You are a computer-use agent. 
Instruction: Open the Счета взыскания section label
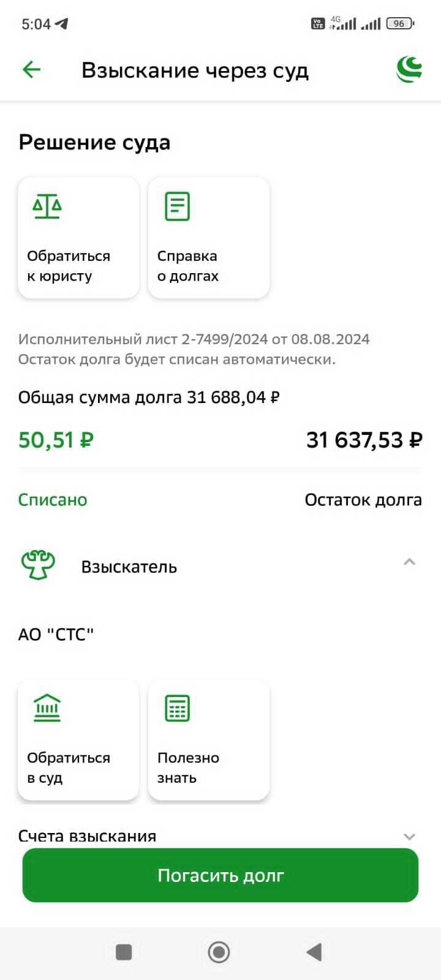point(87,836)
